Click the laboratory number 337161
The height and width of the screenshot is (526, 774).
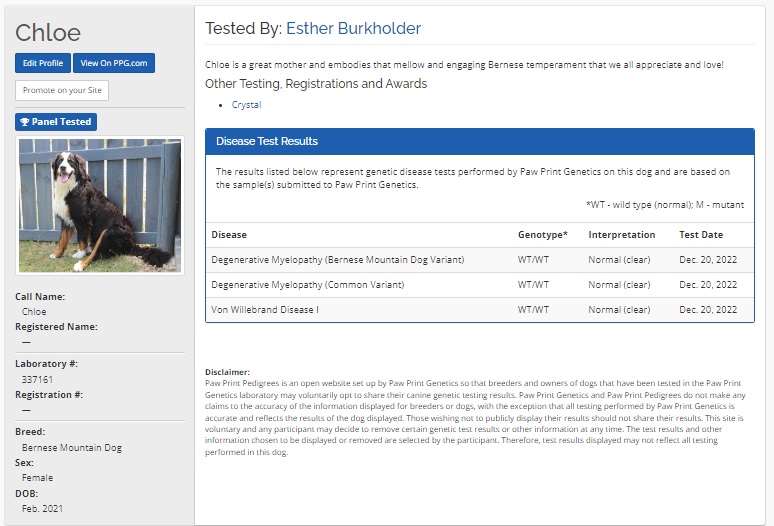36,380
